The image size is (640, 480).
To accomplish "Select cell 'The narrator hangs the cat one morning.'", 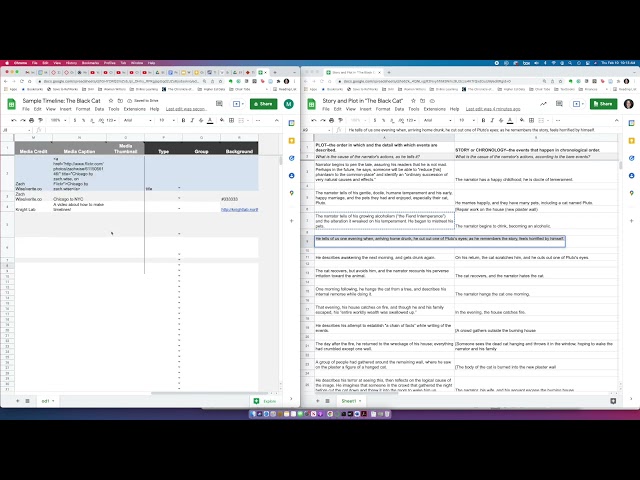I will [536, 292].
